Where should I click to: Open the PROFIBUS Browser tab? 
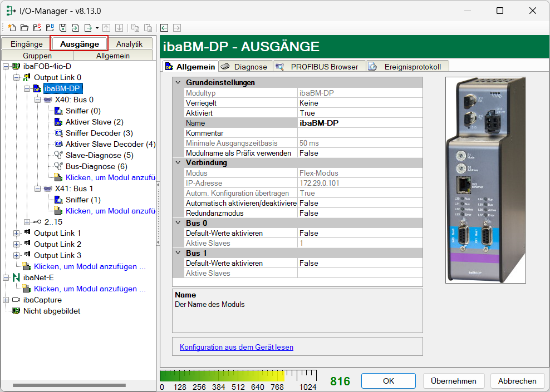[320, 67]
